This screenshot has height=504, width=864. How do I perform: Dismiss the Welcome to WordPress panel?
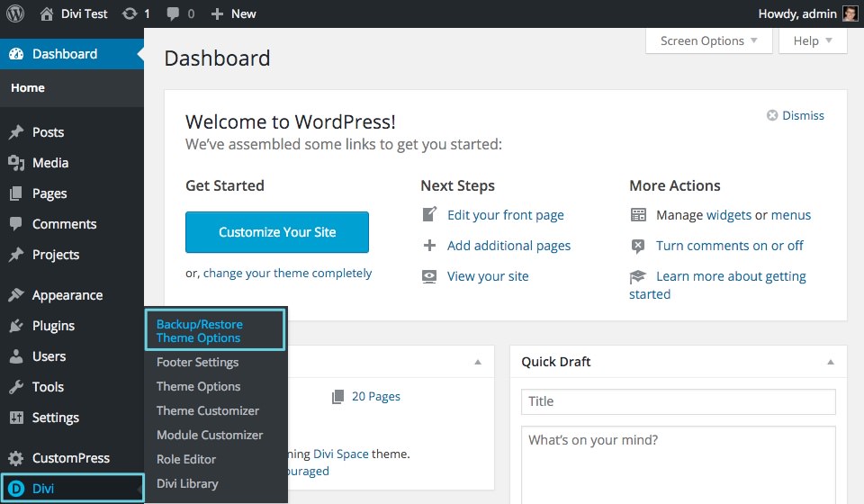795,115
